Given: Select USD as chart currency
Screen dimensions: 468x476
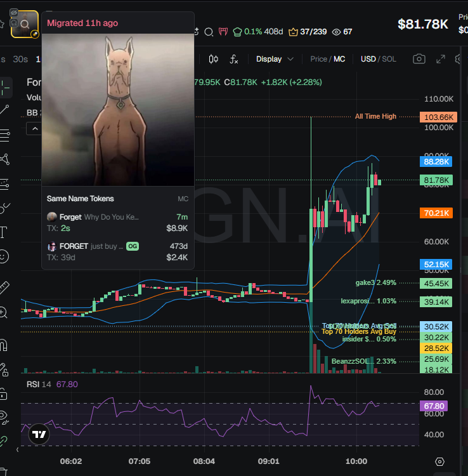Looking at the screenshot, I should click(x=368, y=59).
